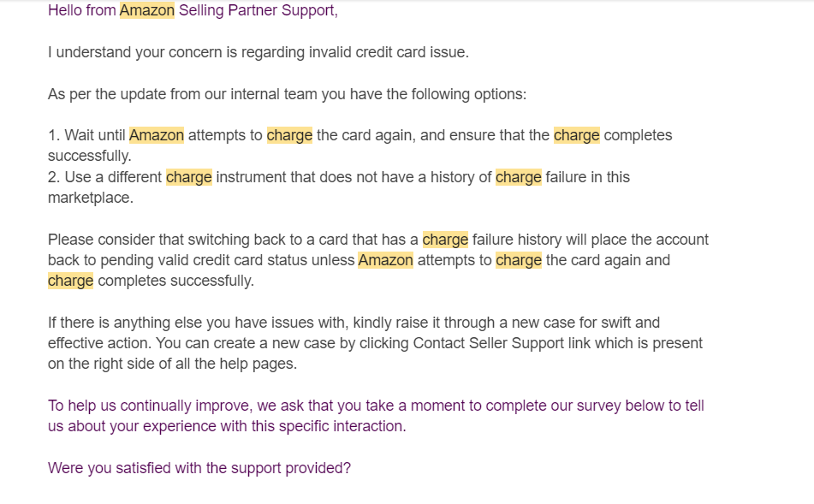Click the 'following options:' line from internal team
The width and height of the screenshot is (814, 504).
[x=287, y=94]
